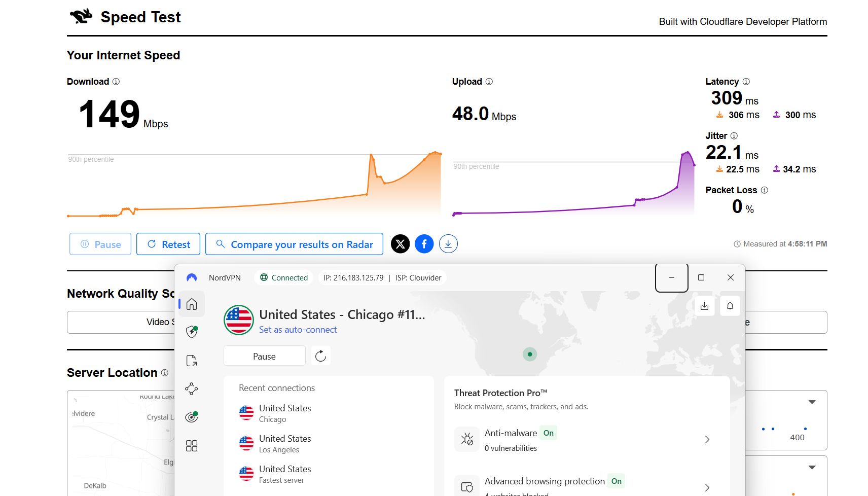868x496 pixels.
Task: Open Packet Loss info tooltip icon
Action: click(765, 190)
